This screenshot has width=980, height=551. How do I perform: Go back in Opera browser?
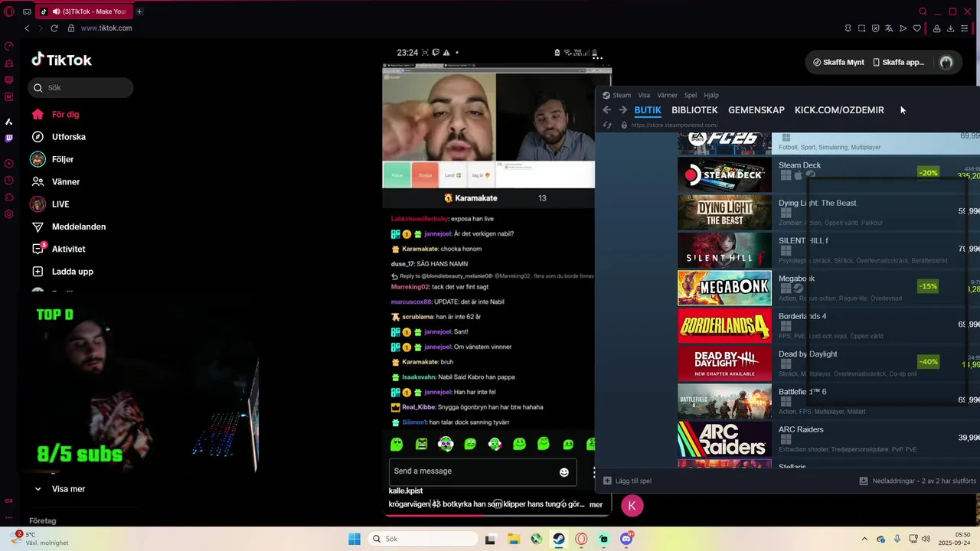(x=27, y=28)
